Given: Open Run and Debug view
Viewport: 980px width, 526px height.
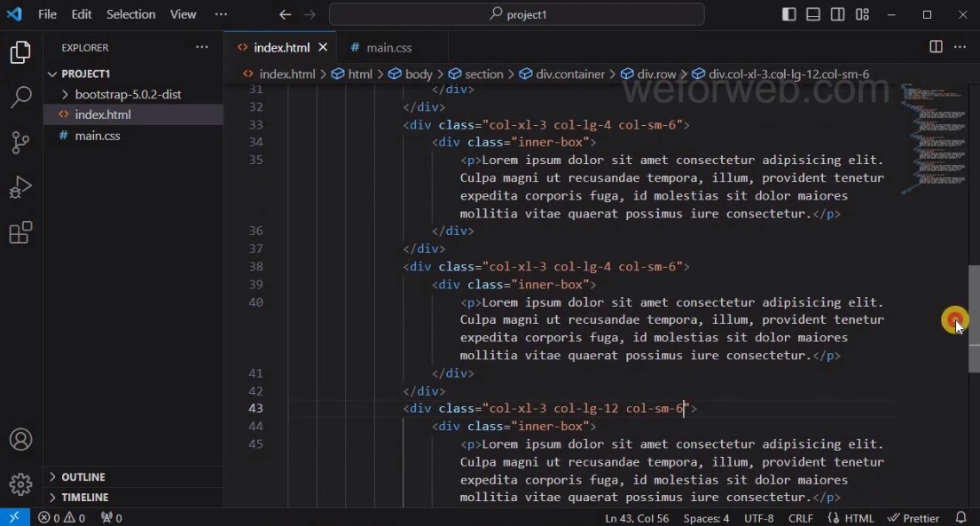Looking at the screenshot, I should (x=20, y=187).
